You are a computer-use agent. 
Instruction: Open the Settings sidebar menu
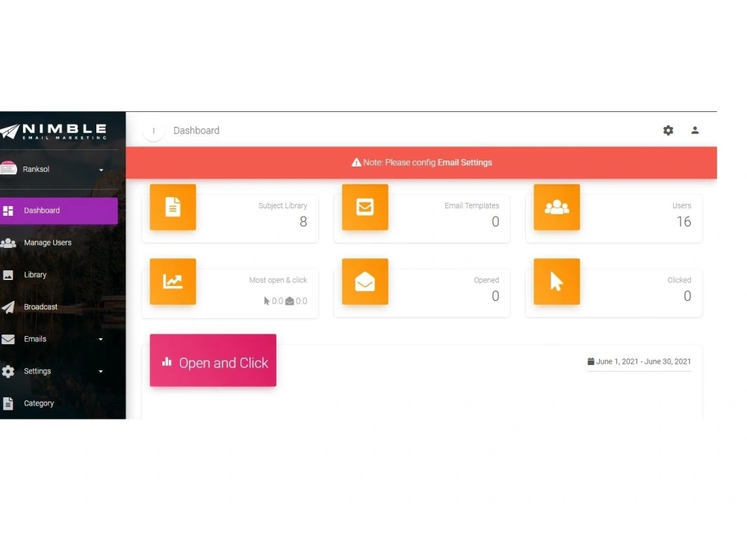[x=58, y=371]
